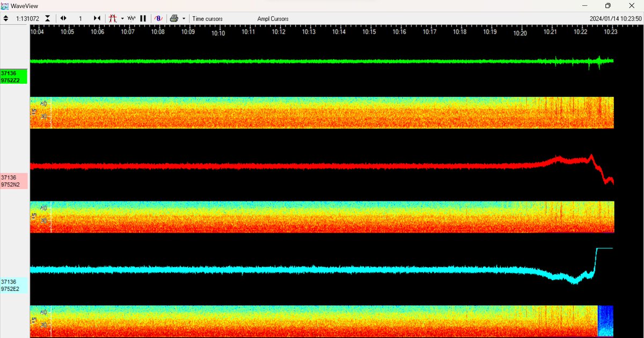Click the hourglass time-compress icon
Screen dimensions: 644x338
coord(47,18)
